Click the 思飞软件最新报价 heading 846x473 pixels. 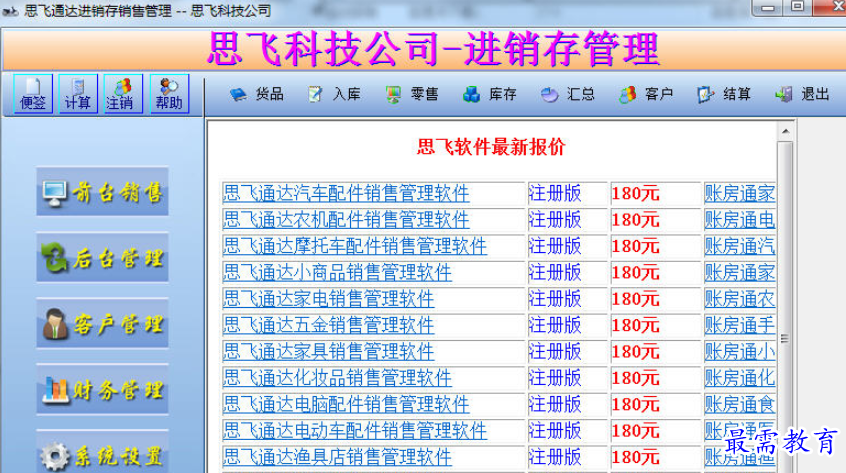tap(491, 147)
